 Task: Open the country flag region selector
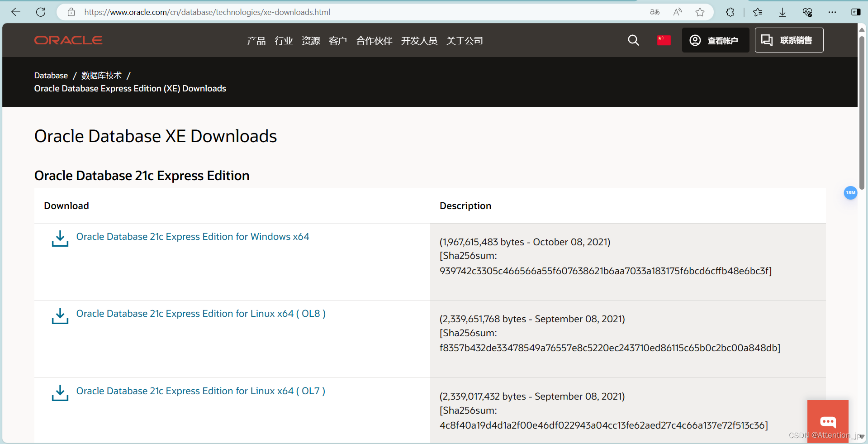click(664, 40)
